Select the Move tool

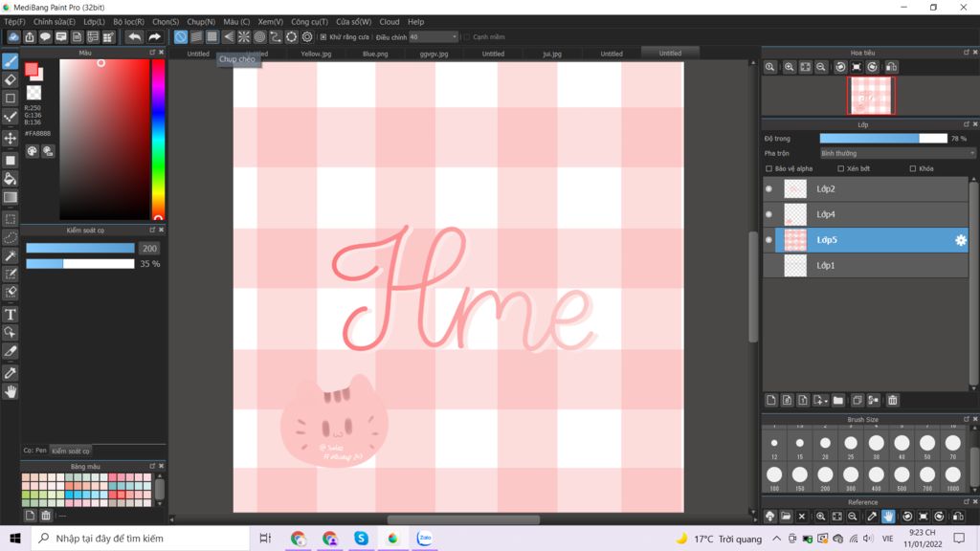(11, 138)
